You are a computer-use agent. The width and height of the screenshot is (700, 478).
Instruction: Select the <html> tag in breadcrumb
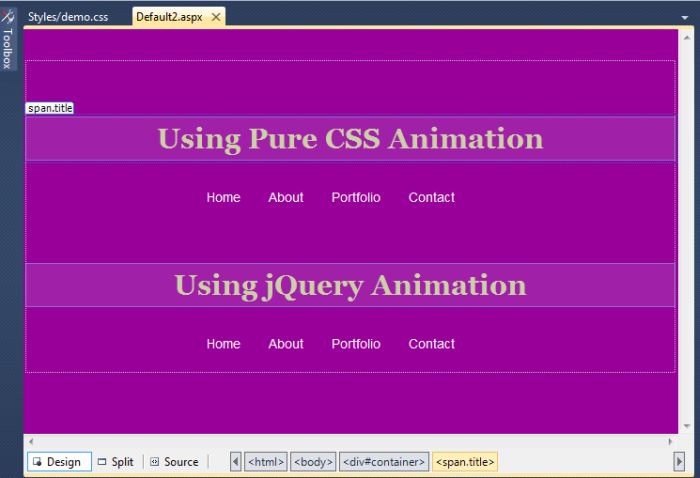[266, 461]
